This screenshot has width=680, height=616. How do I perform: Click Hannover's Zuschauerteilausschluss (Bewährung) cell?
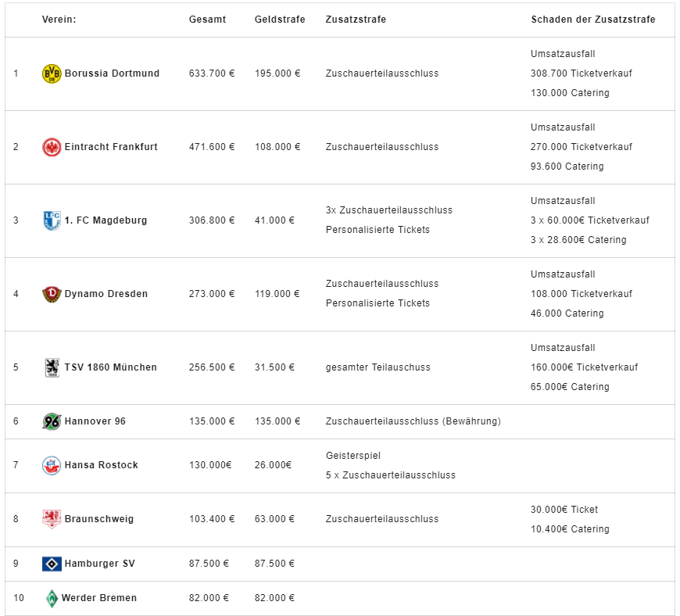(x=413, y=421)
